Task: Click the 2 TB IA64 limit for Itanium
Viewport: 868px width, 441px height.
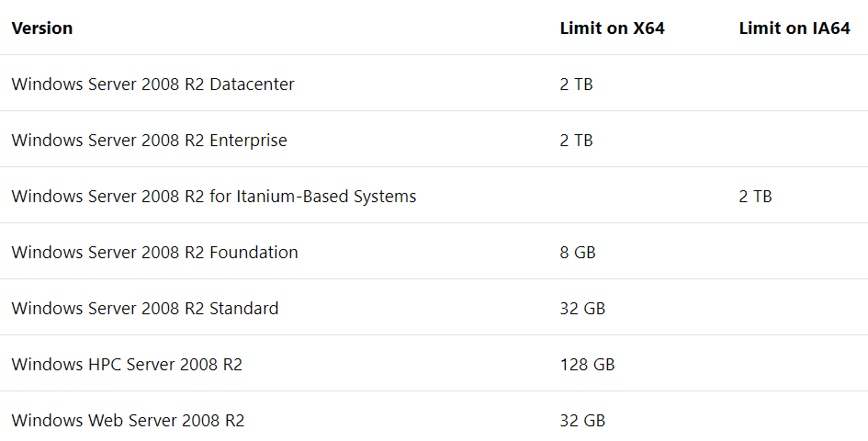Action: pos(755,196)
